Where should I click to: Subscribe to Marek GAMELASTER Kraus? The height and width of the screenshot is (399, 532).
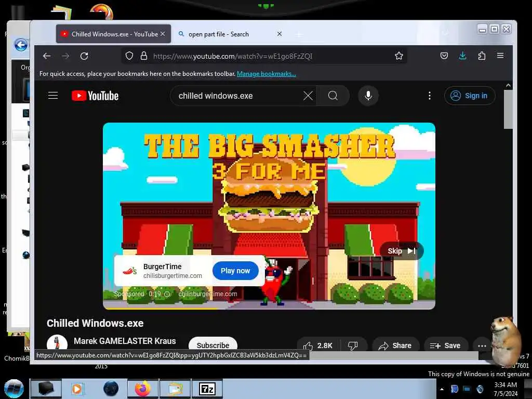213,345
